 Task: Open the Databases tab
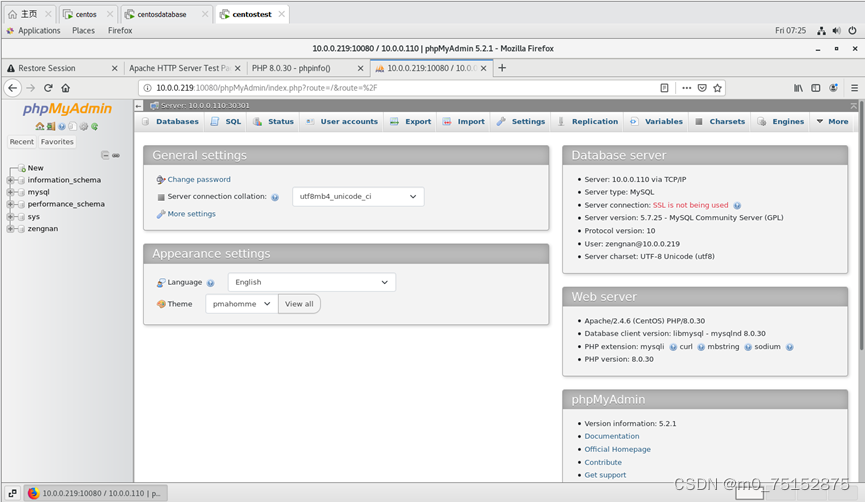pos(170,121)
